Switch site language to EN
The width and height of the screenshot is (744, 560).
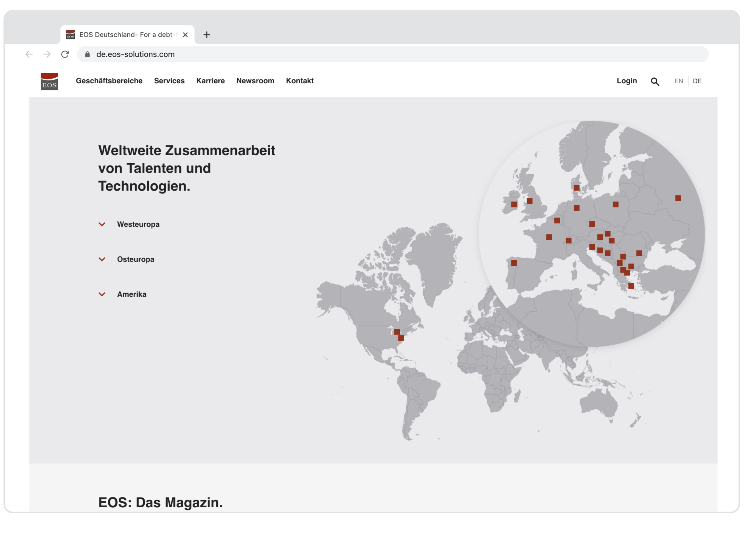[679, 81]
